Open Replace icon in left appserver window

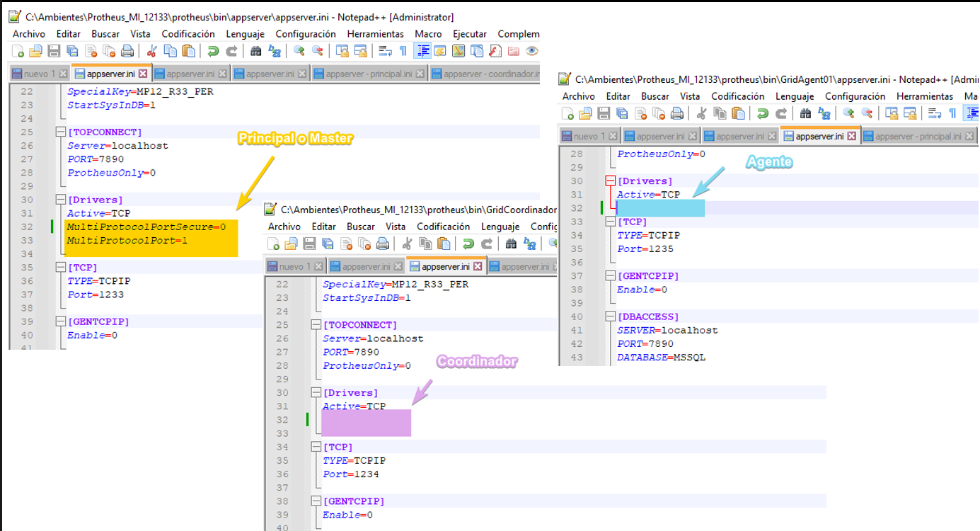coord(275,51)
